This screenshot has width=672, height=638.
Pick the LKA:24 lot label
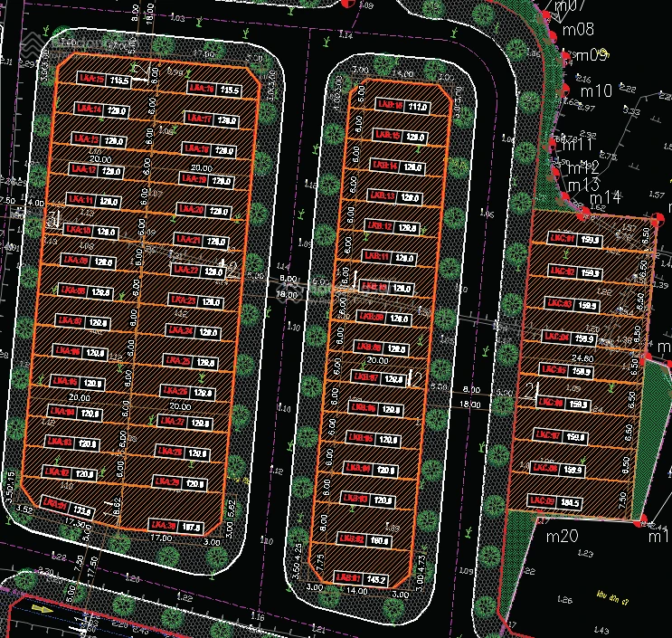pyautogui.click(x=180, y=330)
